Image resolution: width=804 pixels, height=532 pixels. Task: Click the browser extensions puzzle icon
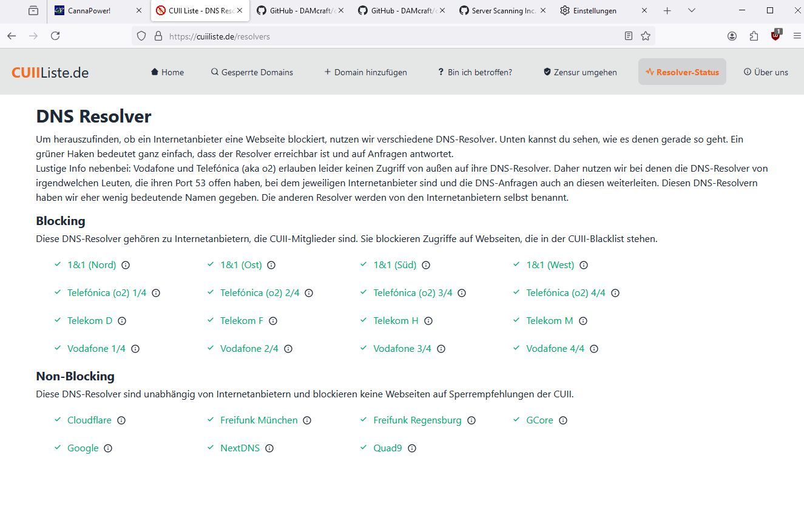pyautogui.click(x=754, y=36)
